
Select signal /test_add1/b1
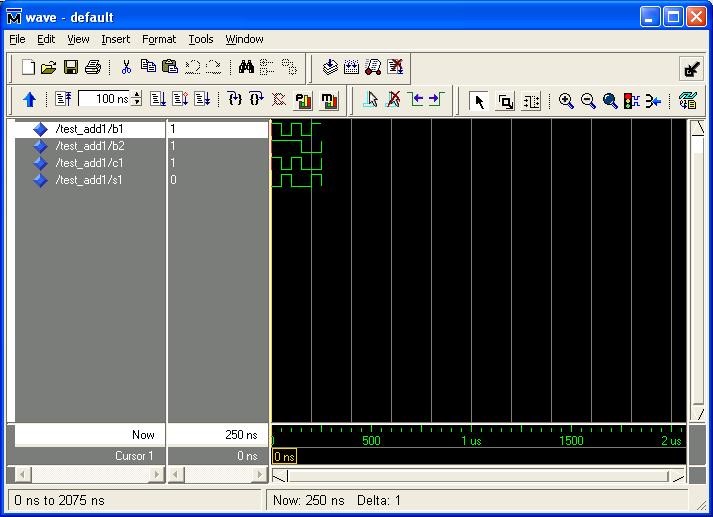point(90,129)
